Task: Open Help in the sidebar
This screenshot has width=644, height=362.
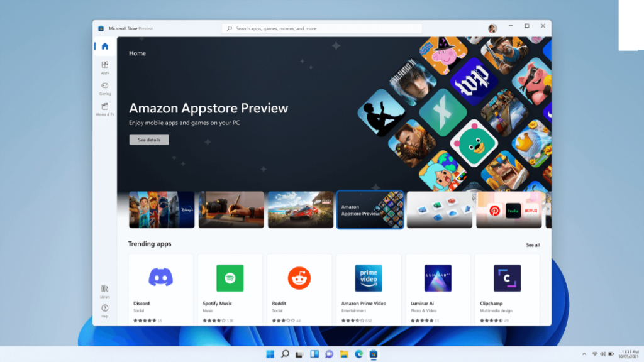Action: click(x=104, y=310)
